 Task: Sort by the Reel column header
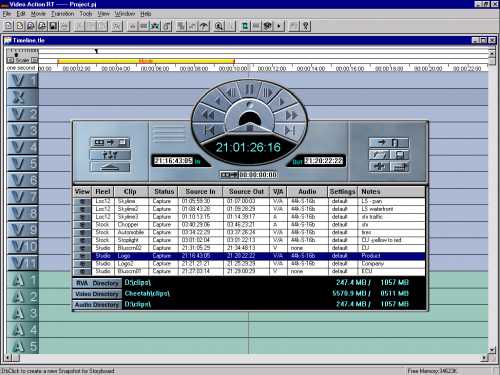point(103,192)
